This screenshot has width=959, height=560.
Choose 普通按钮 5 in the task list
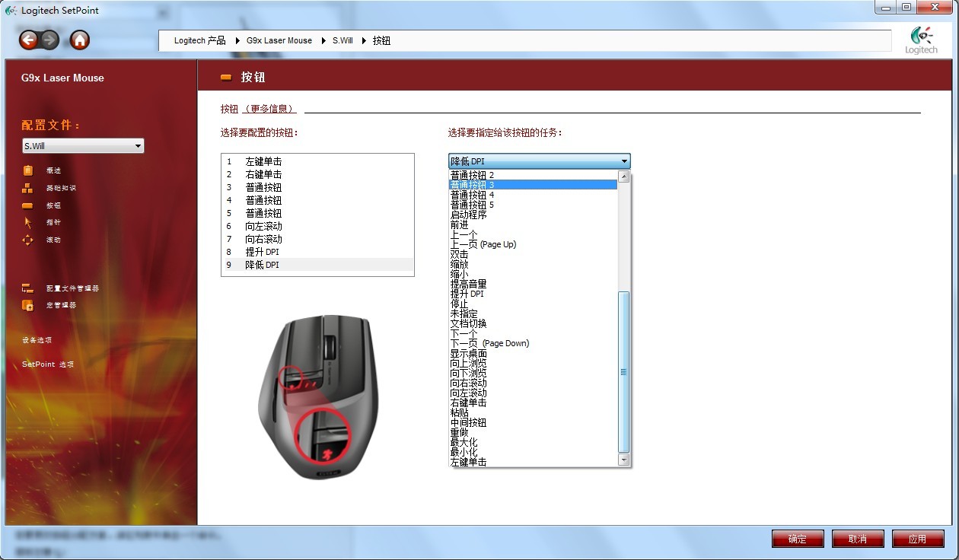point(534,205)
